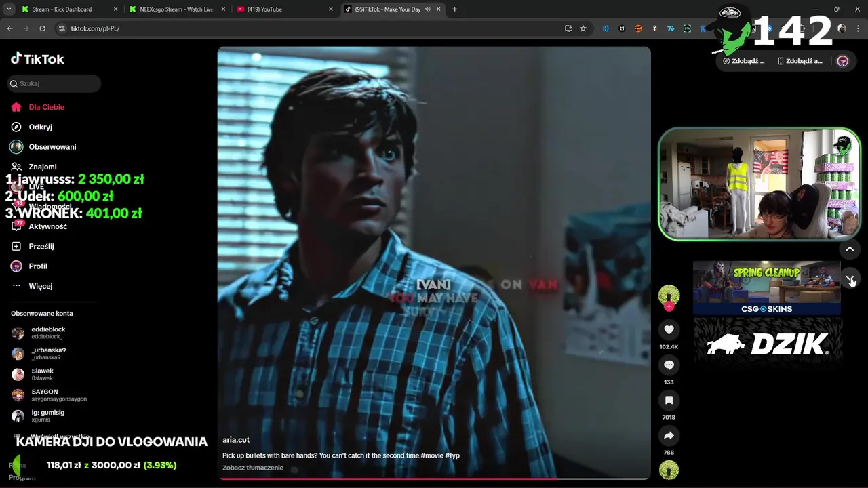The image size is (868, 488).
Task: Click the Zdobądź aplikację button
Action: coord(800,61)
